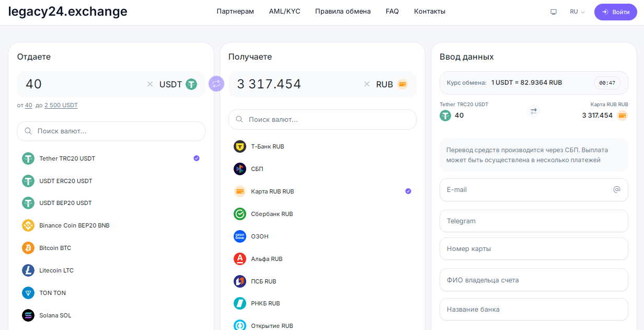Set maximum amount via 2 500 USDT link
644x330 pixels.
coord(61,105)
